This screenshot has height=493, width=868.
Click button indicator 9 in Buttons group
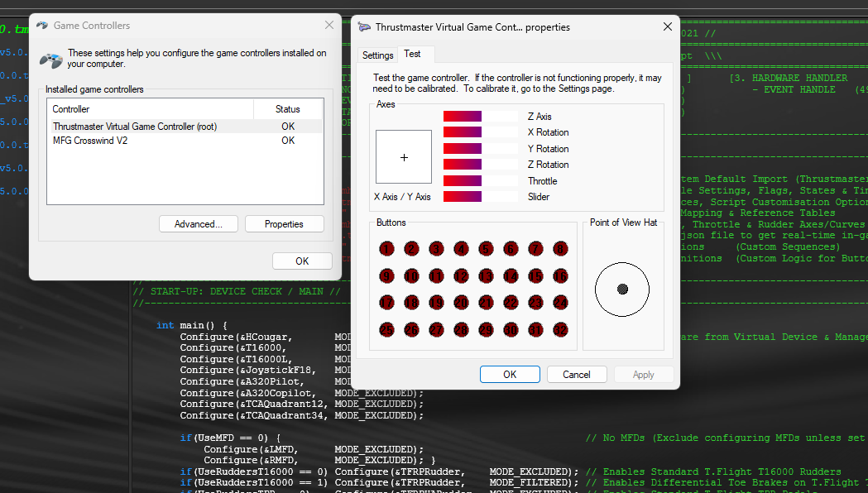point(386,276)
